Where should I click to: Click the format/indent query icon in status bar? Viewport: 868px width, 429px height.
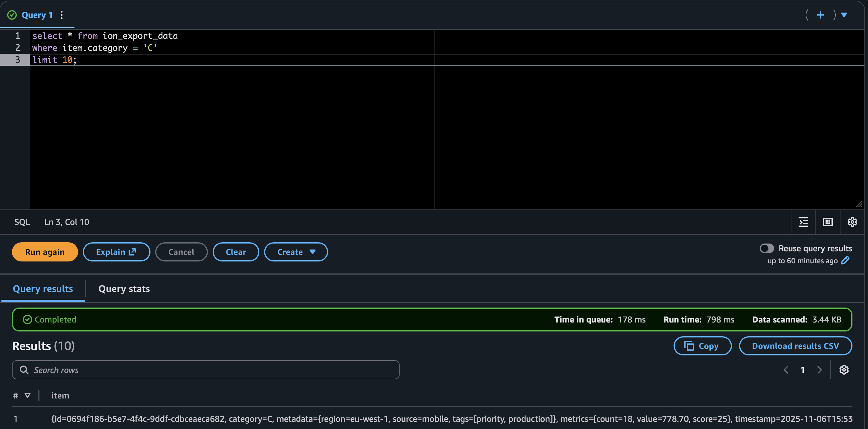pyautogui.click(x=803, y=222)
